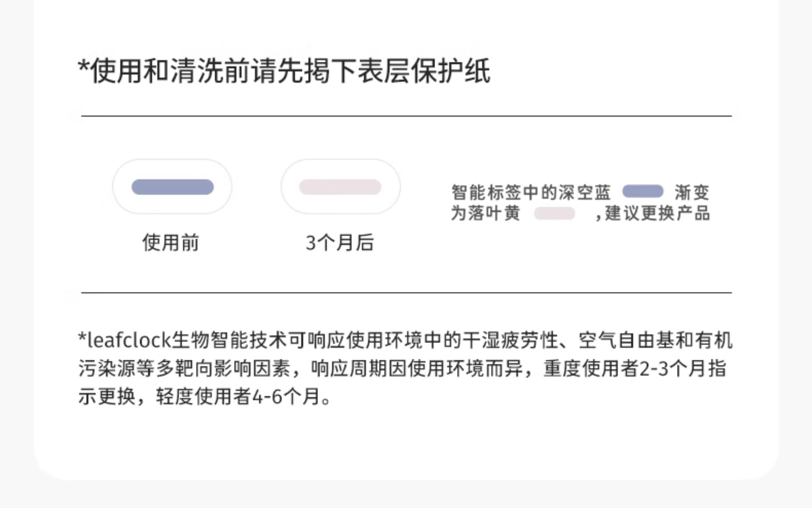Screen dimensions: 812x508
Task: Click the pale pill above 3个月后
Action: click(340, 187)
